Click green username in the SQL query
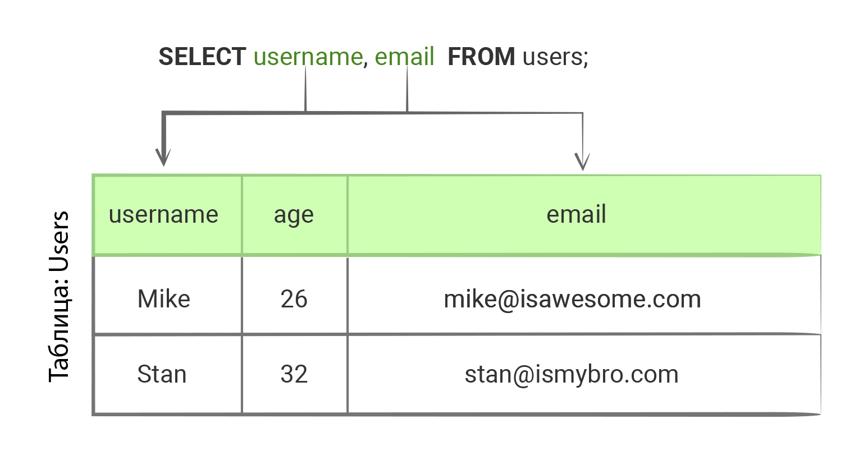868x460 pixels. (x=308, y=57)
